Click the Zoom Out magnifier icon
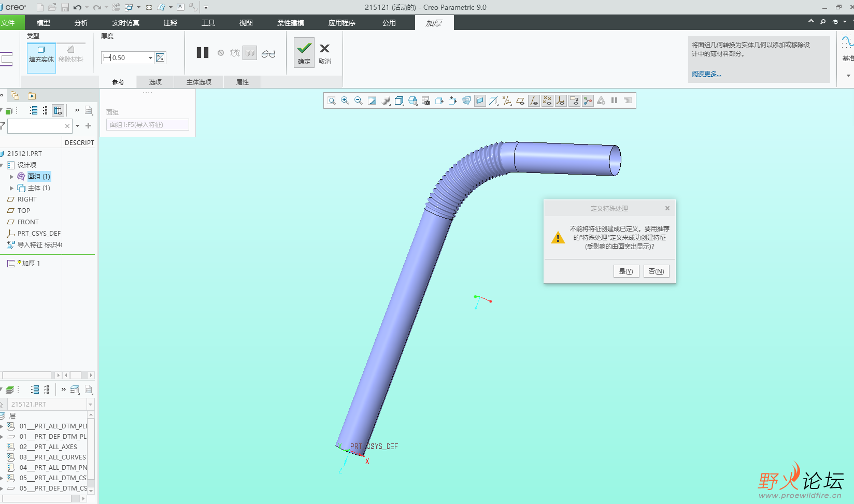The image size is (854, 504). (x=359, y=100)
